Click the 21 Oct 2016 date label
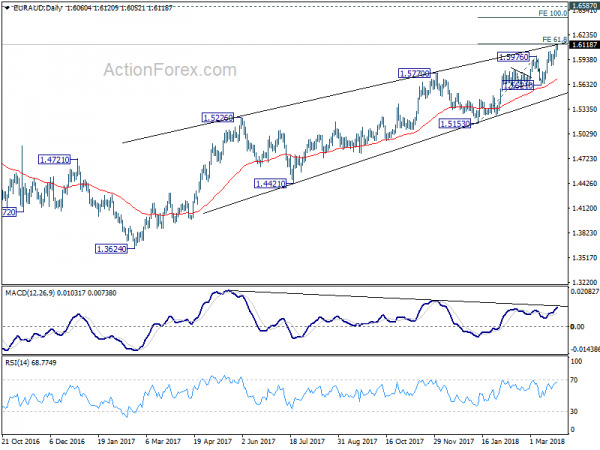The width and height of the screenshot is (600, 450). (x=21, y=442)
